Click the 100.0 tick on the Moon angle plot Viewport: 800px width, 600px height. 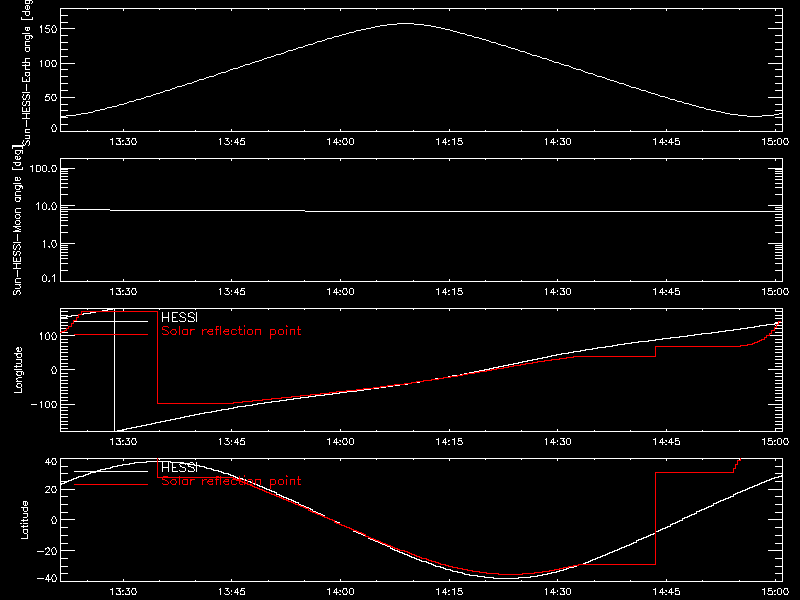(x=43, y=168)
